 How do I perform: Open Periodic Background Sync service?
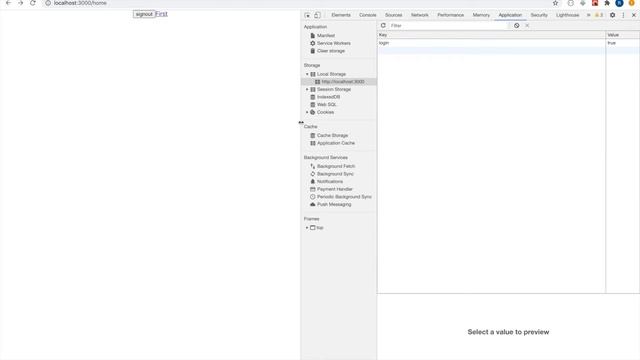344,197
